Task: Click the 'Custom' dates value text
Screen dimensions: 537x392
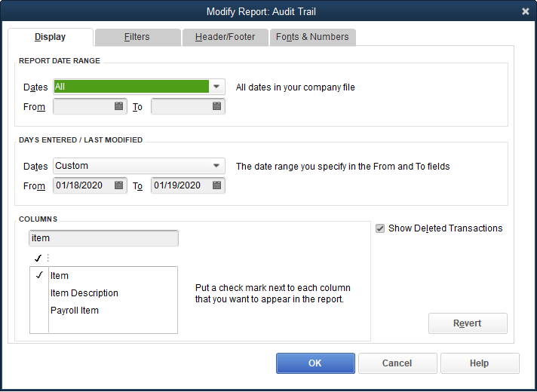Action: coord(72,166)
